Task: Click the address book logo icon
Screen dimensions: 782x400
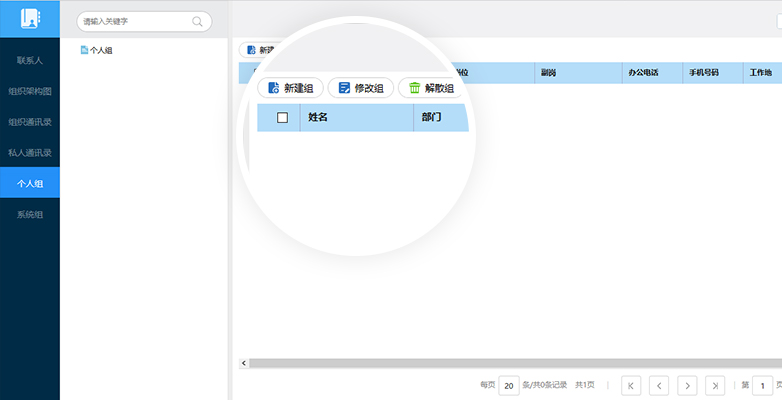Action: [x=29, y=19]
